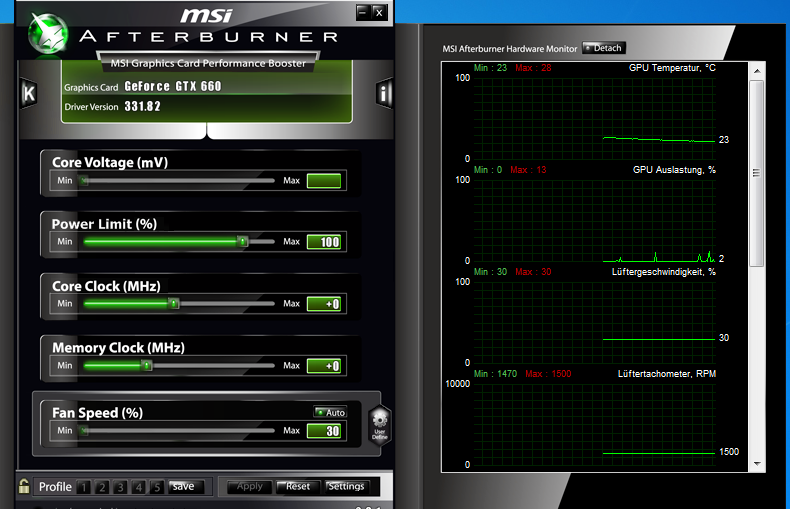Click the Fan Speed (%) label

point(97,413)
